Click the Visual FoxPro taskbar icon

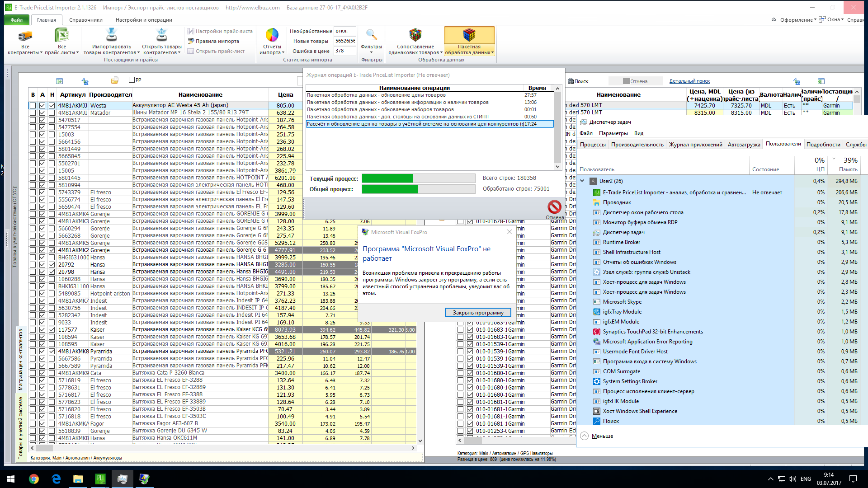[144, 479]
